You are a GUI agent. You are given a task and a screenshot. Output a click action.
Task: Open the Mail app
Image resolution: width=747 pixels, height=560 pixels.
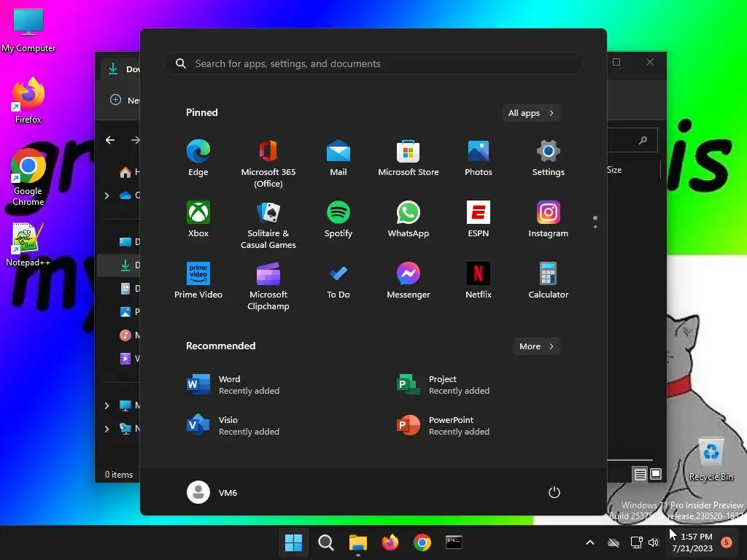coord(338,158)
